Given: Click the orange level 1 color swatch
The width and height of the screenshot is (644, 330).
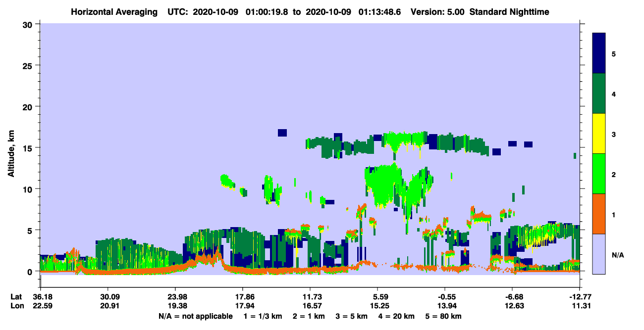Looking at the screenshot, I should 599,214.
